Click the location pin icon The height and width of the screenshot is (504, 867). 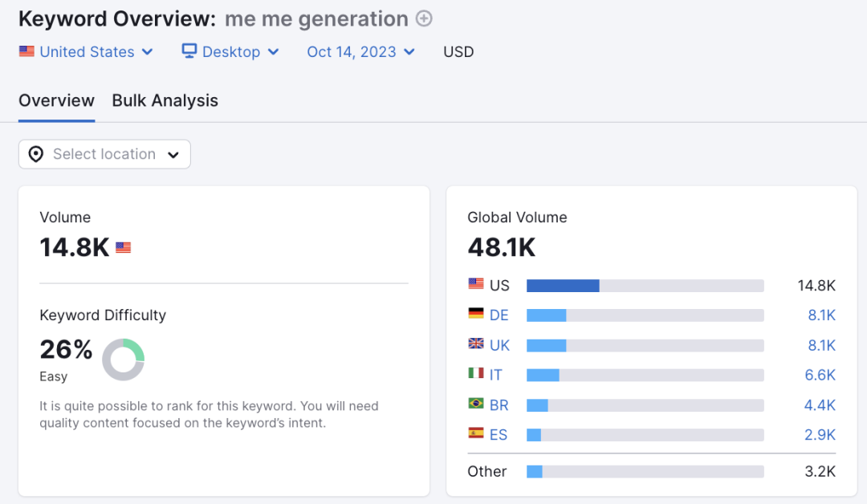click(36, 154)
